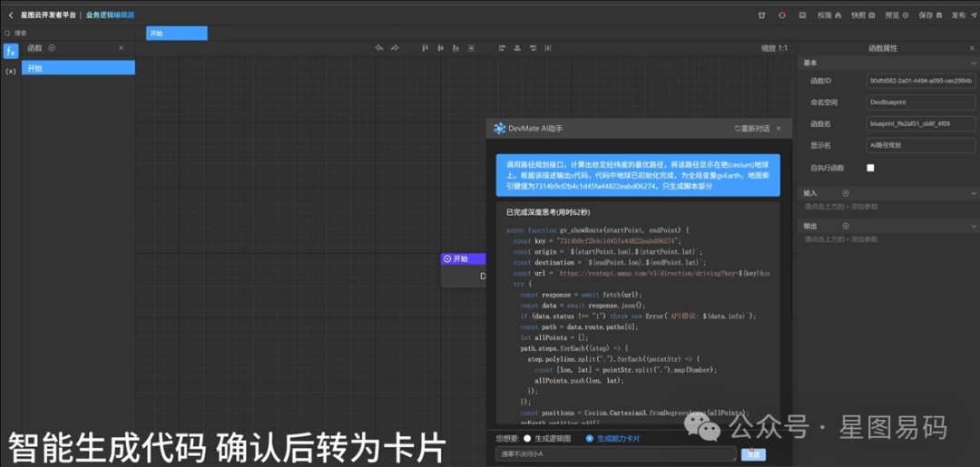This screenshot has height=467, width=980.
Task: Collapse the 函数属性 panel
Action: click(x=972, y=48)
